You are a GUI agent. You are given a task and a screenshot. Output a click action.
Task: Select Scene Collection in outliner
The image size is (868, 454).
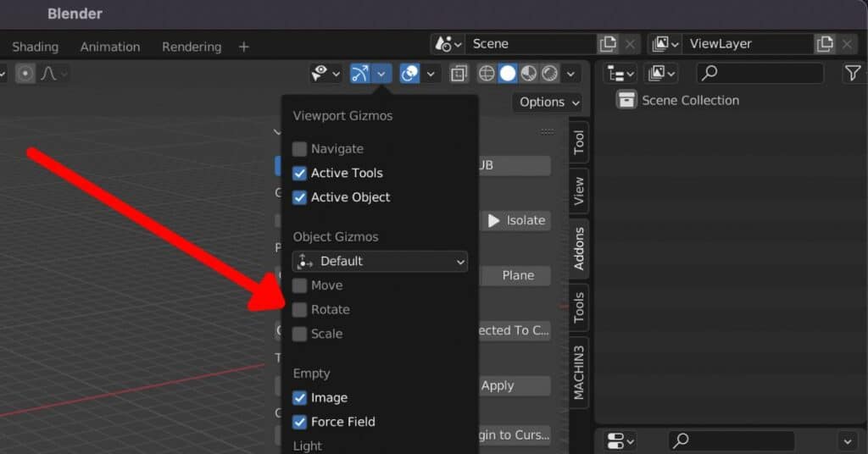(690, 100)
